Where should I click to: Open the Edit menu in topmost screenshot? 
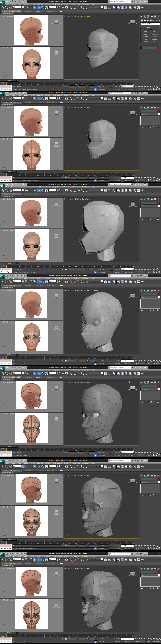click(x=7, y=4)
